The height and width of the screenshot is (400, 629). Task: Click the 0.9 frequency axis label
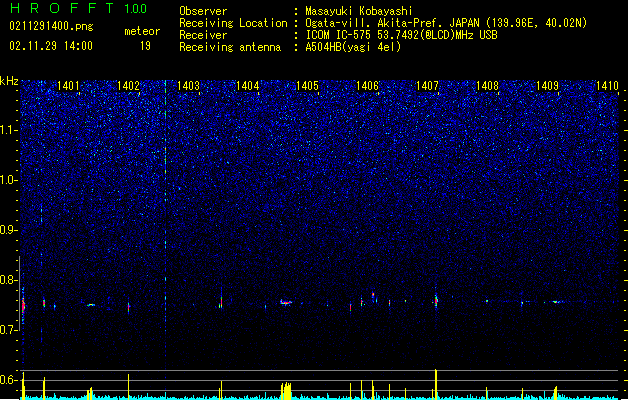tap(8, 230)
